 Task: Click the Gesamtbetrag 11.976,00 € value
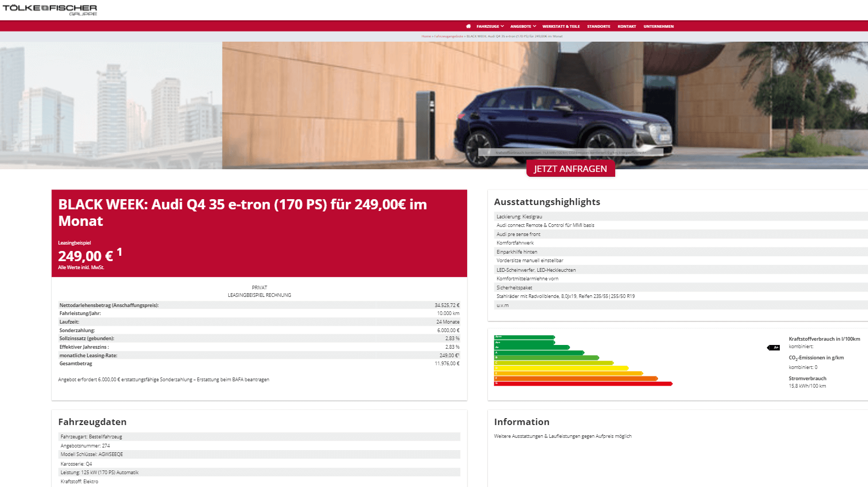(447, 364)
